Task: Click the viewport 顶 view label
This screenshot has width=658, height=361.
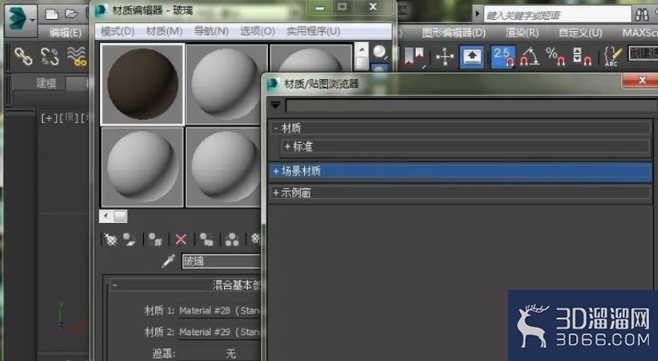Action: point(70,118)
